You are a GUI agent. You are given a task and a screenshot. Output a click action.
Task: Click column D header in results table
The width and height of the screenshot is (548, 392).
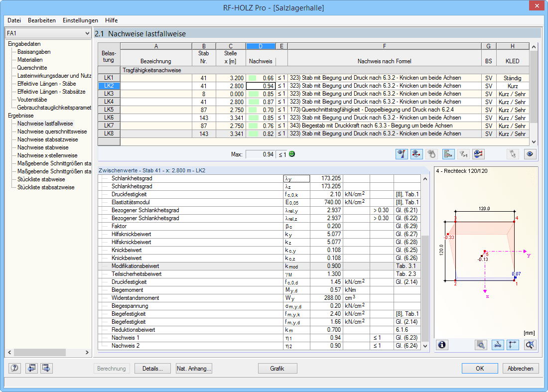(x=261, y=46)
